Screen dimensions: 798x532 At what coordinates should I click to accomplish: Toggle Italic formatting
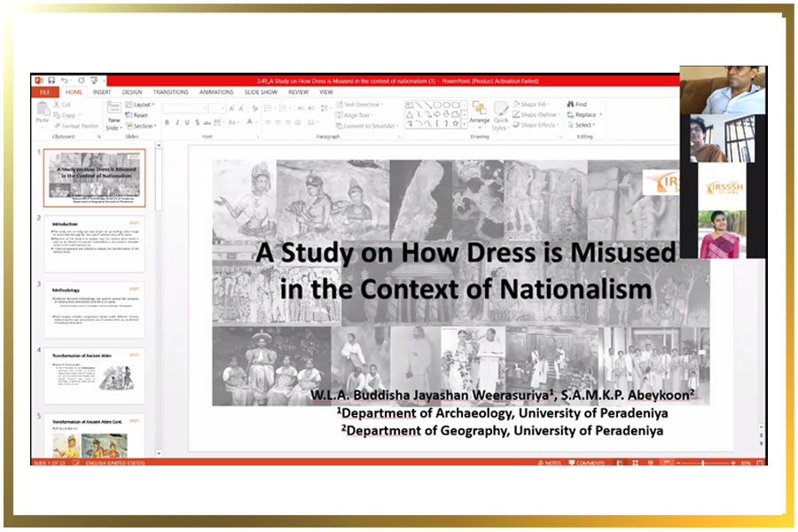point(177,122)
